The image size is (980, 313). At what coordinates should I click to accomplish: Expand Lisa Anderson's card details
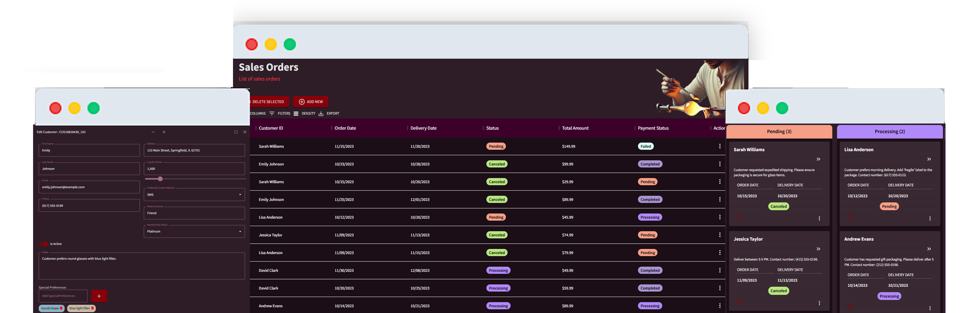pyautogui.click(x=929, y=159)
